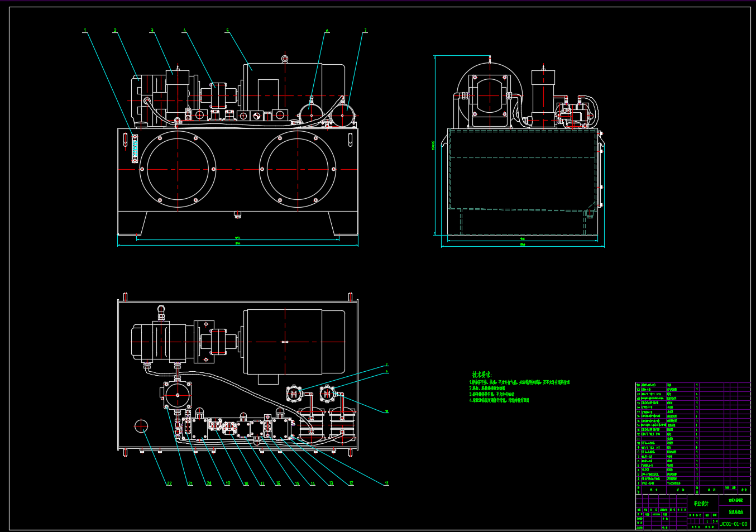Image resolution: width=756 pixels, height=532 pixels.
Task: Click the right circular tank cover
Action: pyautogui.click(x=298, y=169)
